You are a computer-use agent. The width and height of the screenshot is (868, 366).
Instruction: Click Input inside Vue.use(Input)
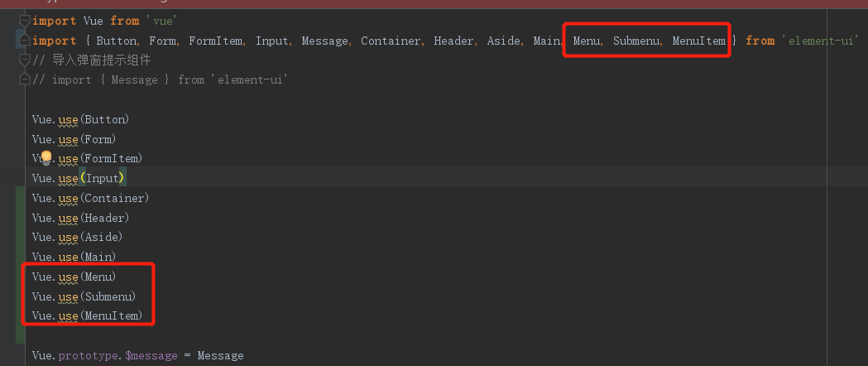pyautogui.click(x=102, y=178)
